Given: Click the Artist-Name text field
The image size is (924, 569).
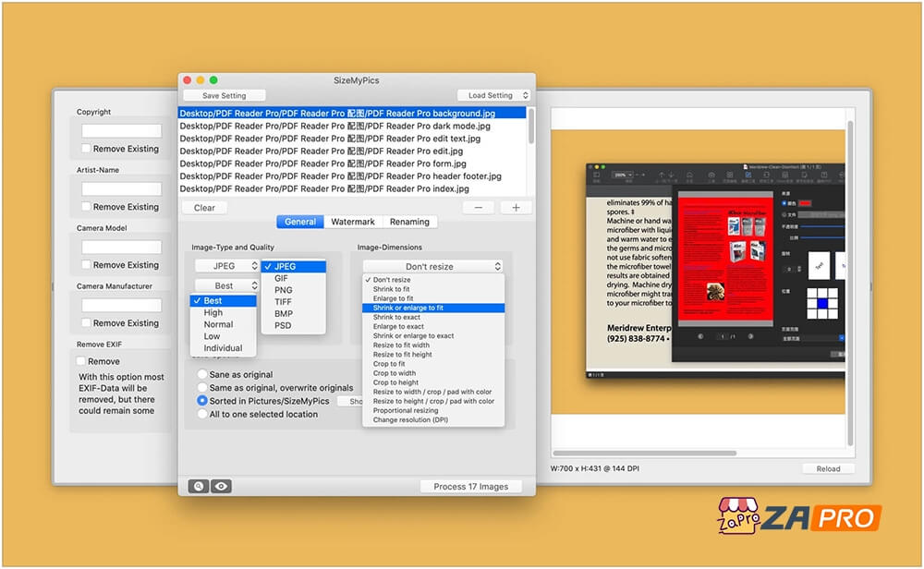Looking at the screenshot, I should point(121,189).
